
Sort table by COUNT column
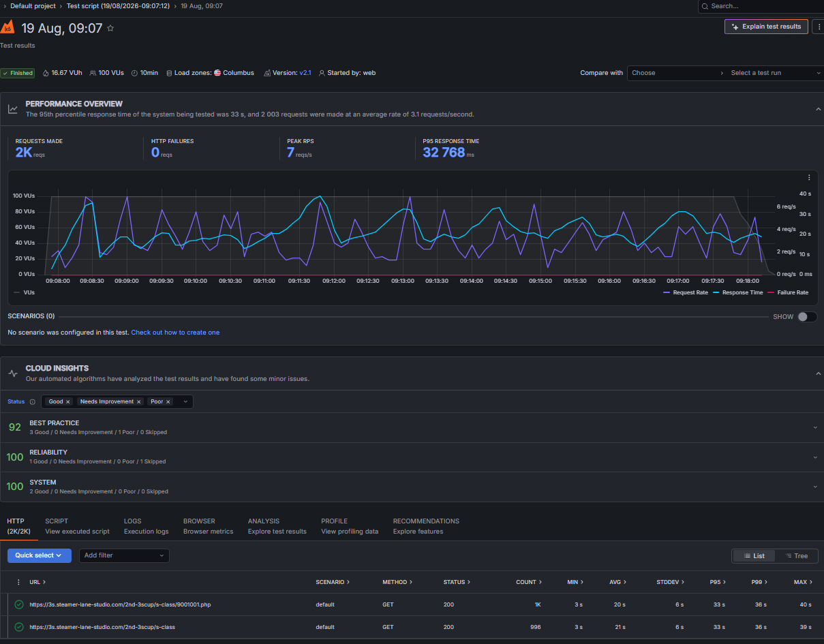529,582
